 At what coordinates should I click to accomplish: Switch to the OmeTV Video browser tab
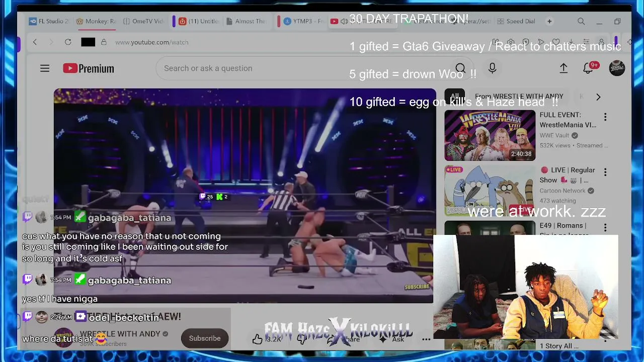point(143,21)
